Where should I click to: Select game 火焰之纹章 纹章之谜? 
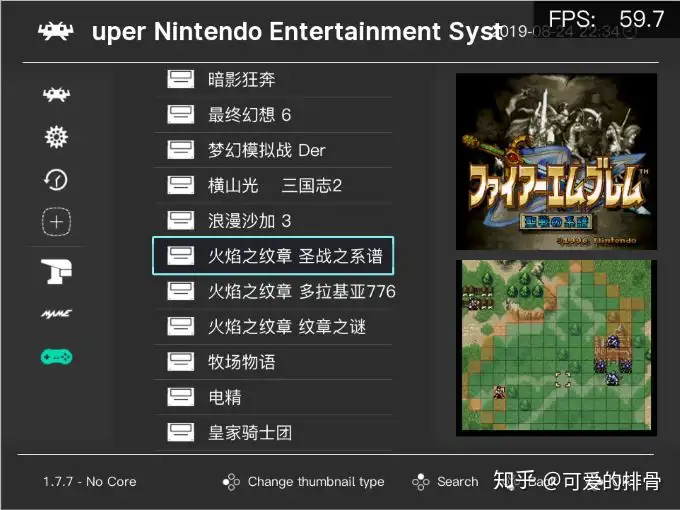point(273,327)
